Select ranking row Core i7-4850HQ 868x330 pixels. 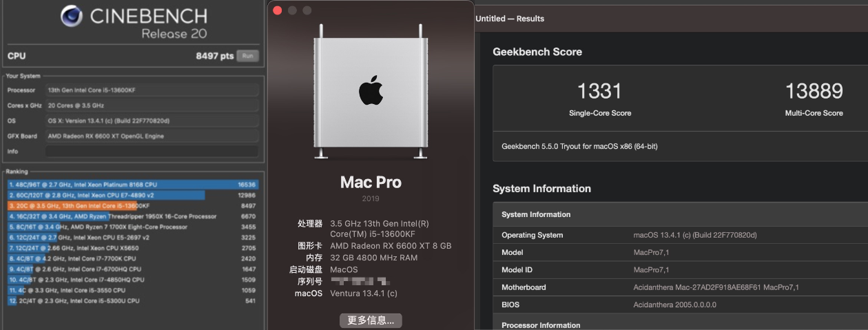(x=133, y=280)
